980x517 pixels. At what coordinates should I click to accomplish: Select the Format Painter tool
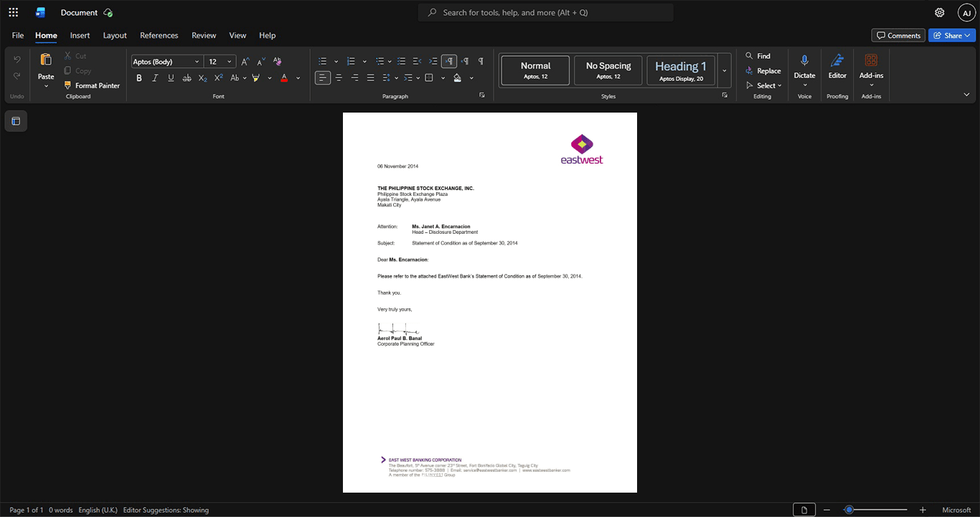(x=92, y=85)
